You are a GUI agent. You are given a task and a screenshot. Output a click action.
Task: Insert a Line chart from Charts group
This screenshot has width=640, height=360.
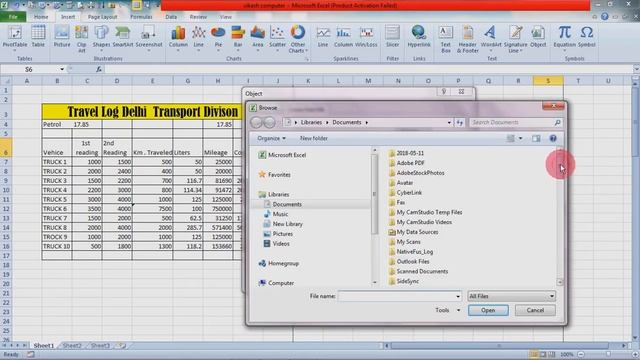click(198, 38)
